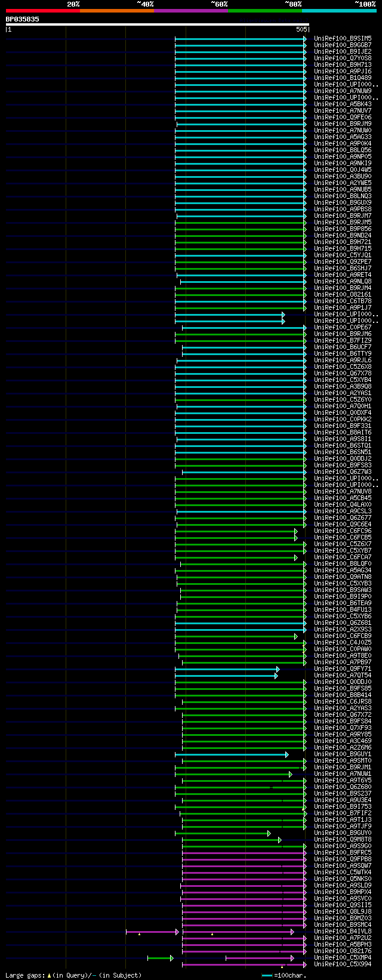Screen dimensions: 382x980
Task: Select the UniRef100_B6SHJ7 label
Action: tap(343, 268)
